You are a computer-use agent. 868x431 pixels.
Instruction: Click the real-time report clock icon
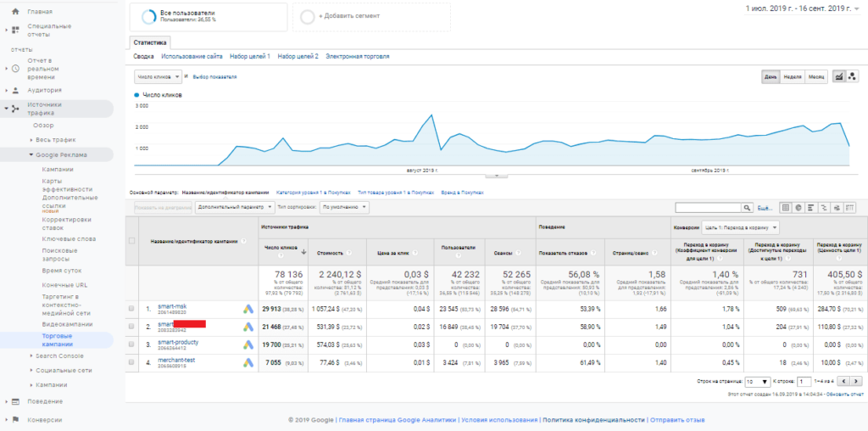[x=15, y=68]
